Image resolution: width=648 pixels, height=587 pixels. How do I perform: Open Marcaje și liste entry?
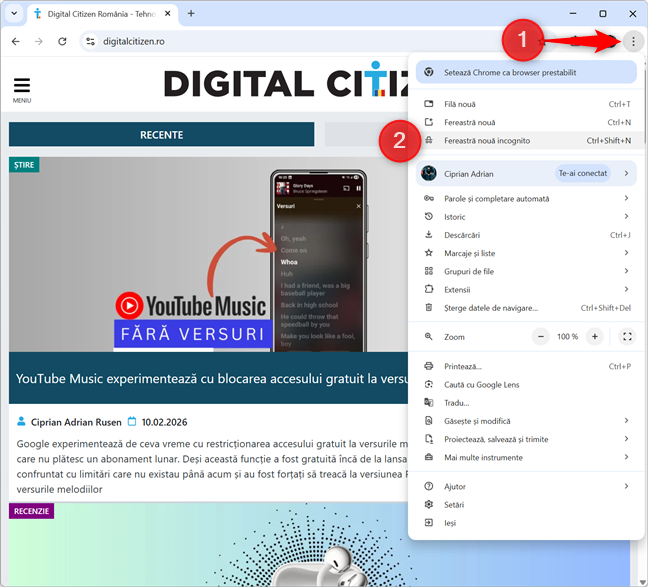tap(526, 253)
